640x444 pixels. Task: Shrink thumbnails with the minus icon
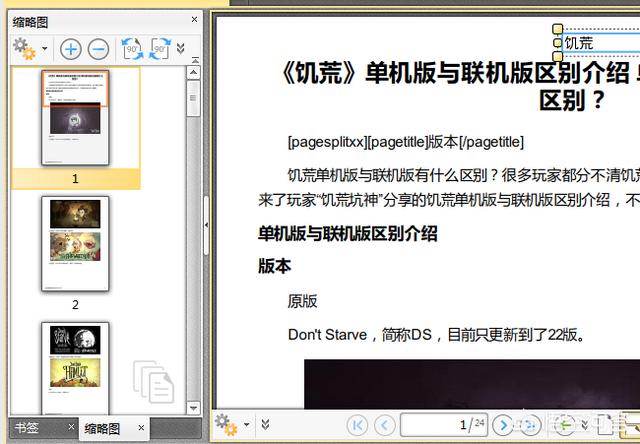(98, 49)
